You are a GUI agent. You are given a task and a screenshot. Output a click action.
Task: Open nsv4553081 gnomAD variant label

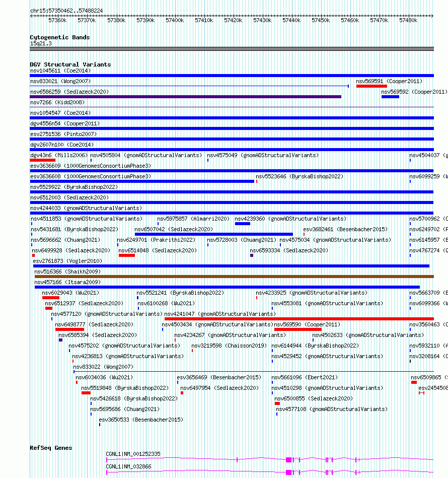point(327,303)
